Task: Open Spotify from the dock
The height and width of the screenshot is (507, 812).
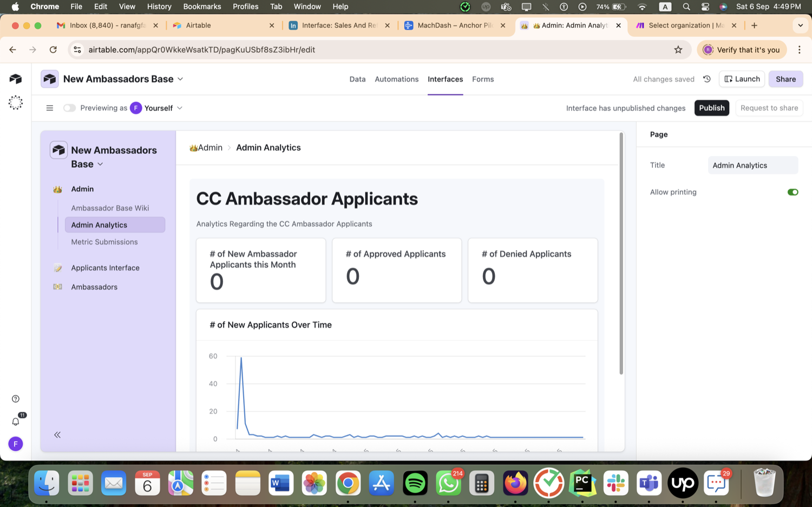Action: tap(415, 483)
